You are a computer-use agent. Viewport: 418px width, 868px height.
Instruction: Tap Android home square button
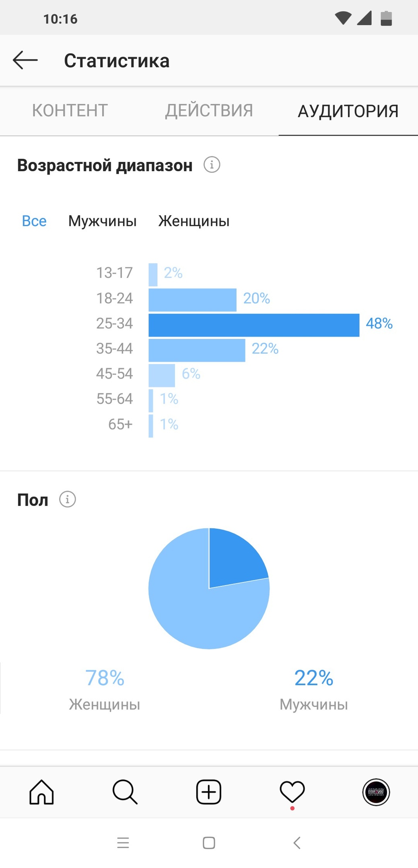coord(209,843)
